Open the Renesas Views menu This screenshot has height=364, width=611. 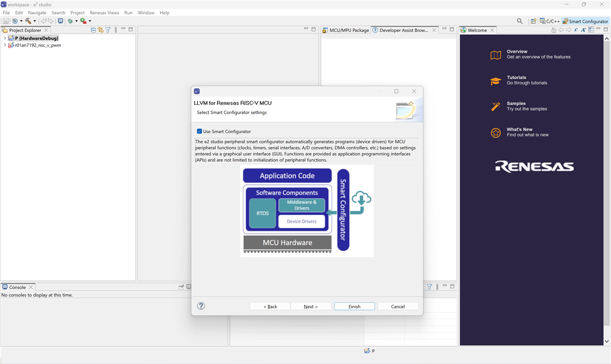pyautogui.click(x=104, y=13)
